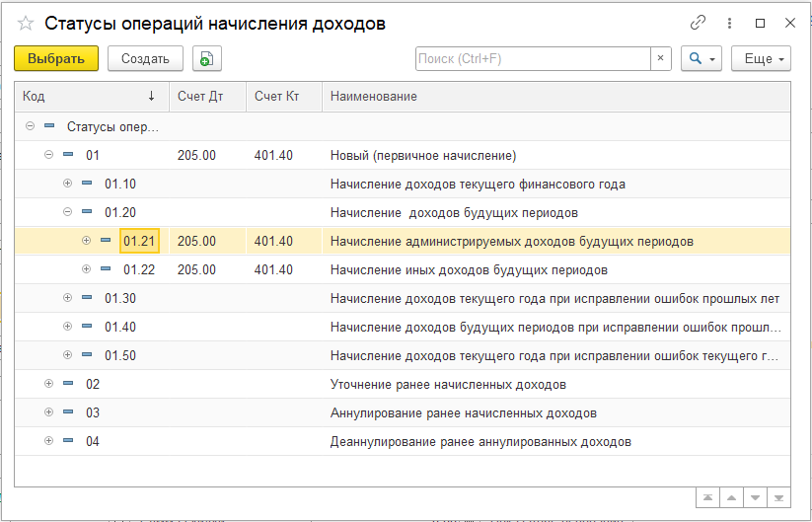
Task: Click 205.00 debit account in row 01.22
Action: pyautogui.click(x=196, y=269)
